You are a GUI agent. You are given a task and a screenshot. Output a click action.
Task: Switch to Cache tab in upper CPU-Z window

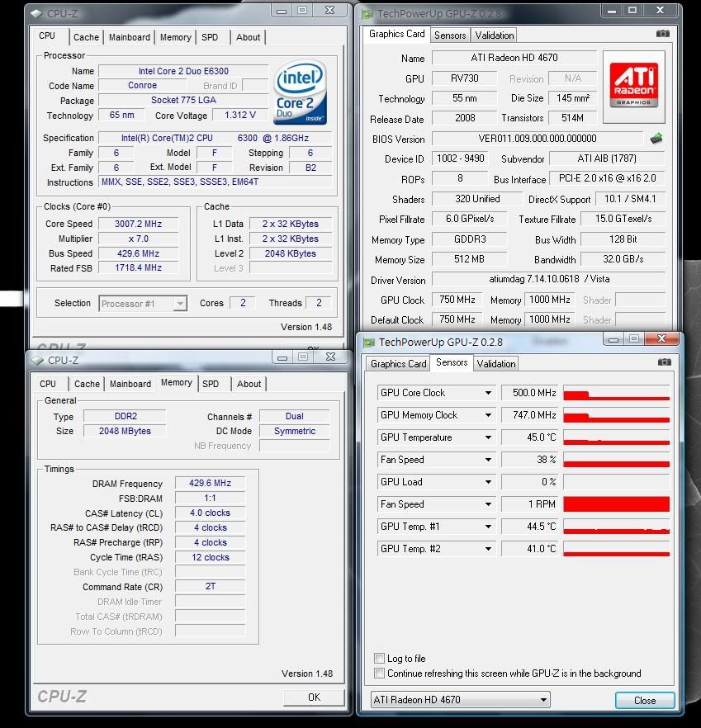click(x=87, y=37)
